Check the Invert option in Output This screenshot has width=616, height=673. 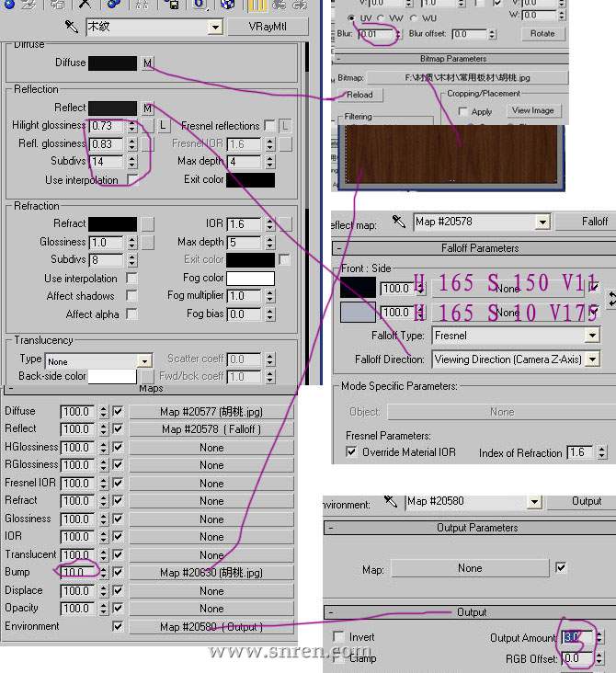pyautogui.click(x=338, y=636)
